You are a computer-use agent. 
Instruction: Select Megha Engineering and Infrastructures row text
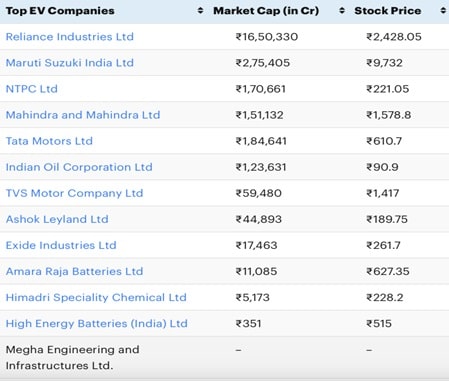pos(73,357)
